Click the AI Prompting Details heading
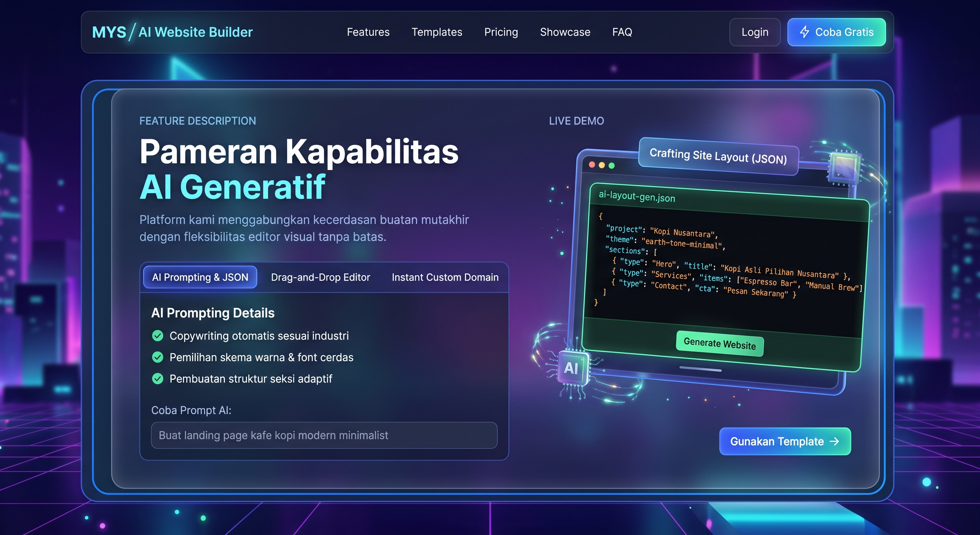980x535 pixels. coord(213,313)
